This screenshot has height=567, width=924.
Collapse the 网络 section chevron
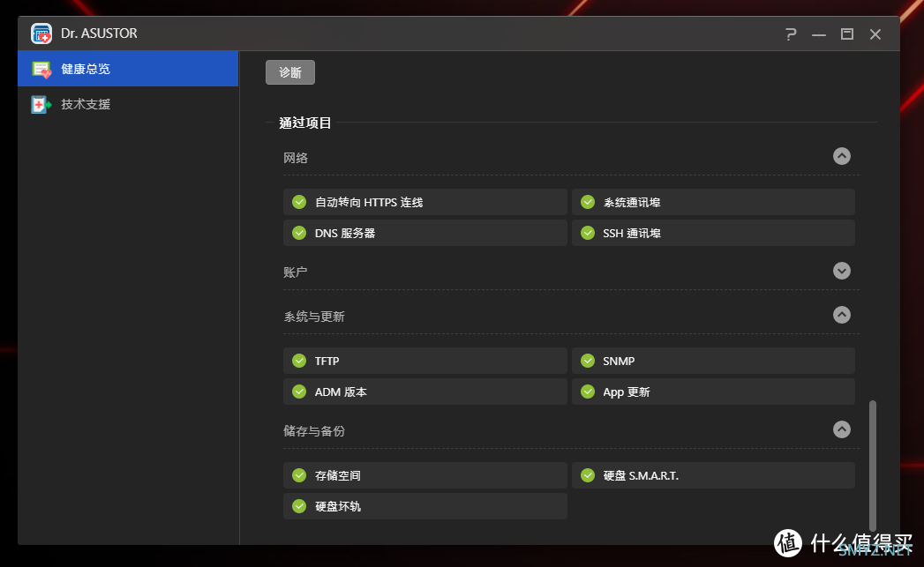click(842, 156)
